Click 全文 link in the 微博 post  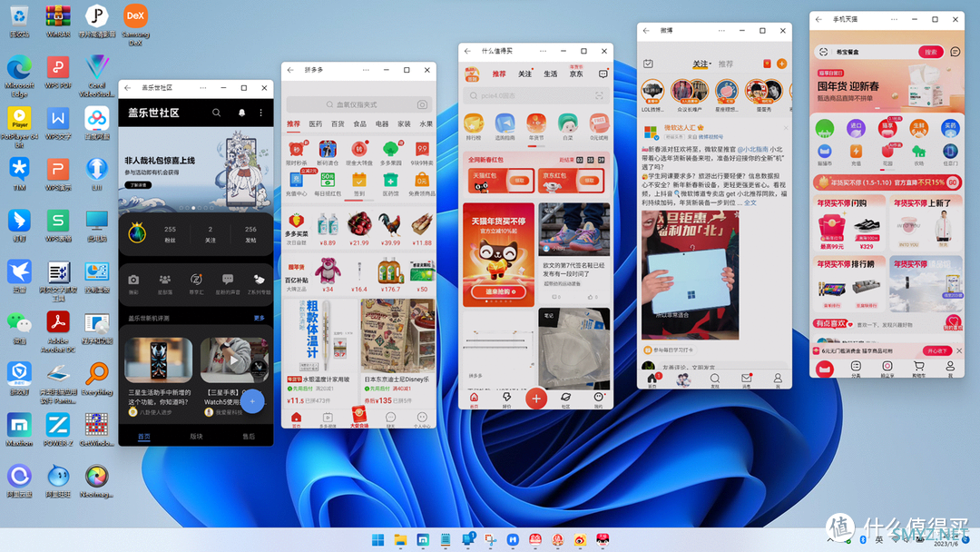[x=750, y=202]
